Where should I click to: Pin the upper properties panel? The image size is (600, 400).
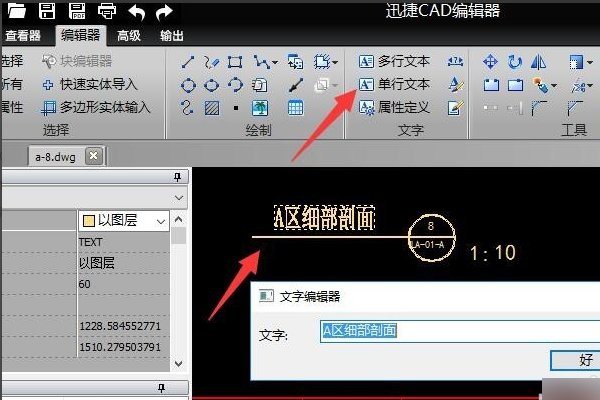(x=177, y=177)
